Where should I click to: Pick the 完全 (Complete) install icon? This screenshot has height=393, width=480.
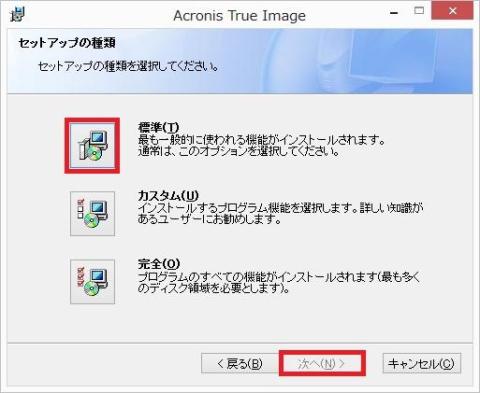(92, 282)
